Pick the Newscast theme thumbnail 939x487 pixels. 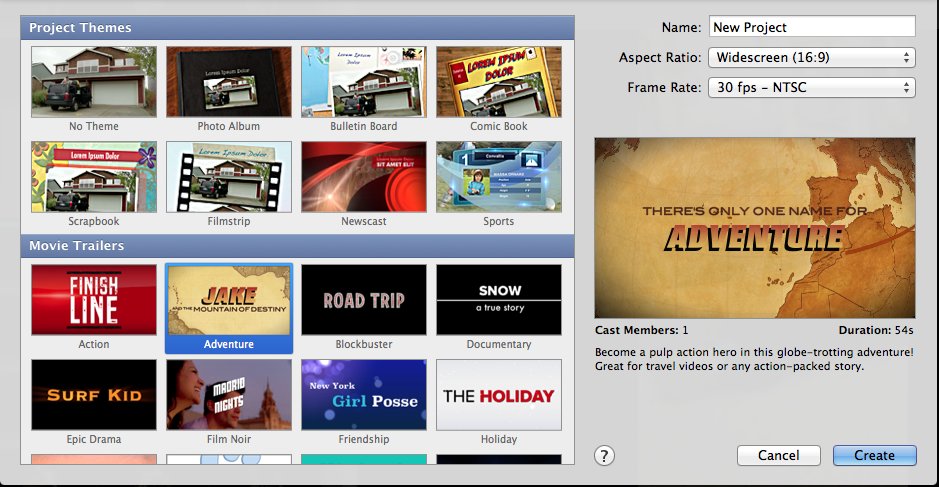pos(364,177)
